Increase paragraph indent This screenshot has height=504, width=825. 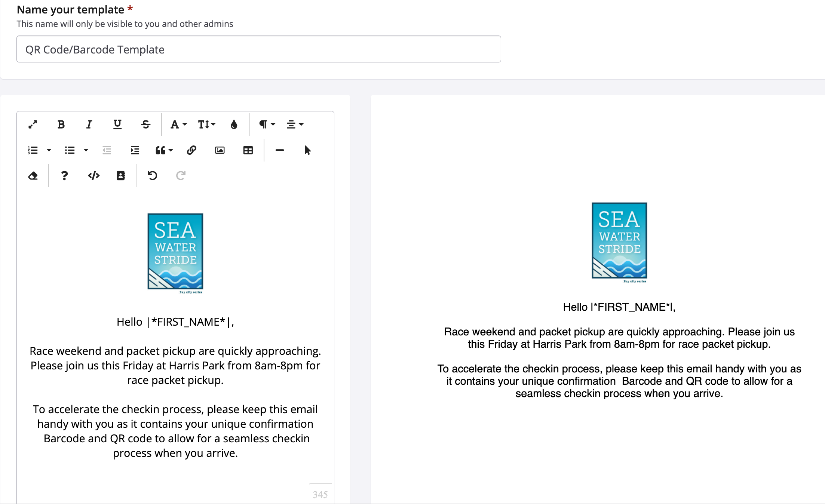135,150
